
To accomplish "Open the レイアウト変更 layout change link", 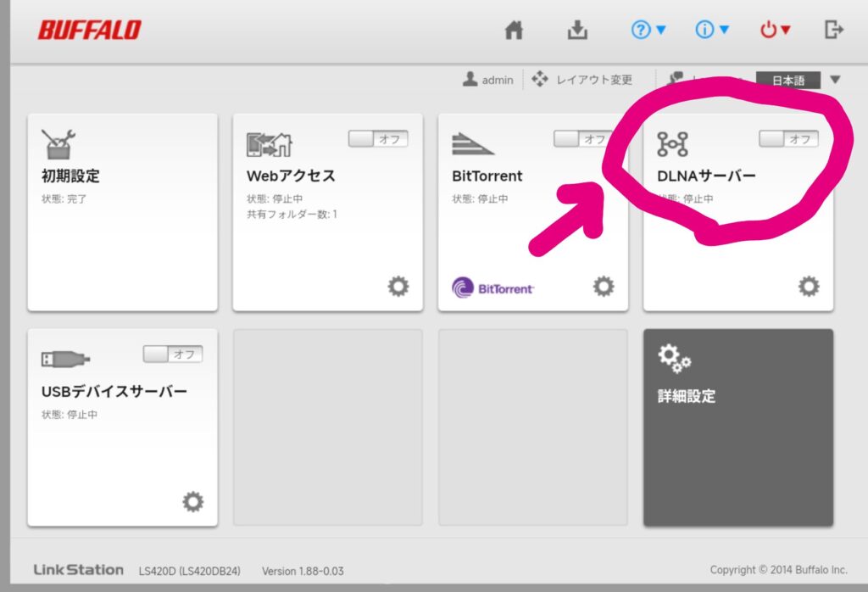I will click(594, 80).
